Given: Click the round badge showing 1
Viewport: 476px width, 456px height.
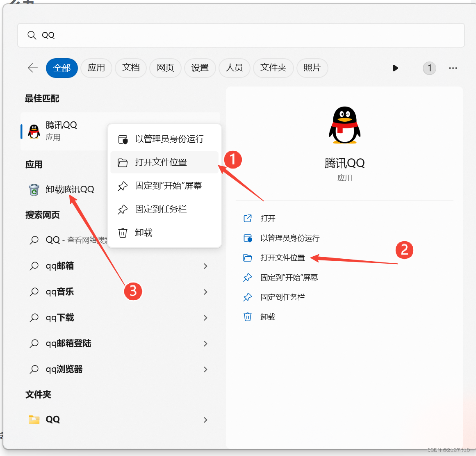Looking at the screenshot, I should point(429,68).
